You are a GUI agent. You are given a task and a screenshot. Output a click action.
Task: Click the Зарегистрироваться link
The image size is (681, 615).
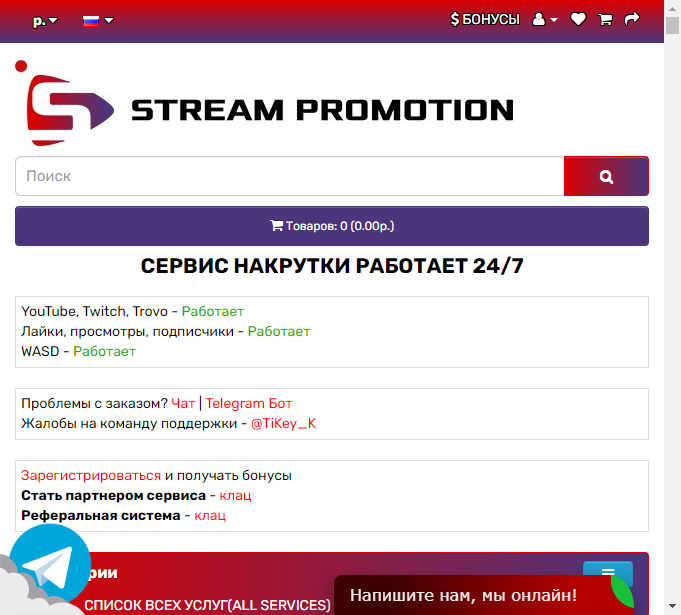click(91, 476)
